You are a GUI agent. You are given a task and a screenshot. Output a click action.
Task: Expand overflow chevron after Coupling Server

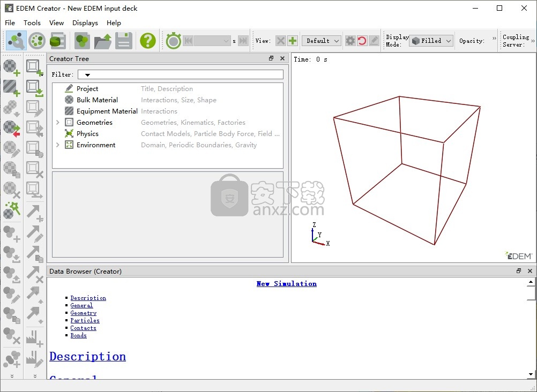[x=533, y=41]
